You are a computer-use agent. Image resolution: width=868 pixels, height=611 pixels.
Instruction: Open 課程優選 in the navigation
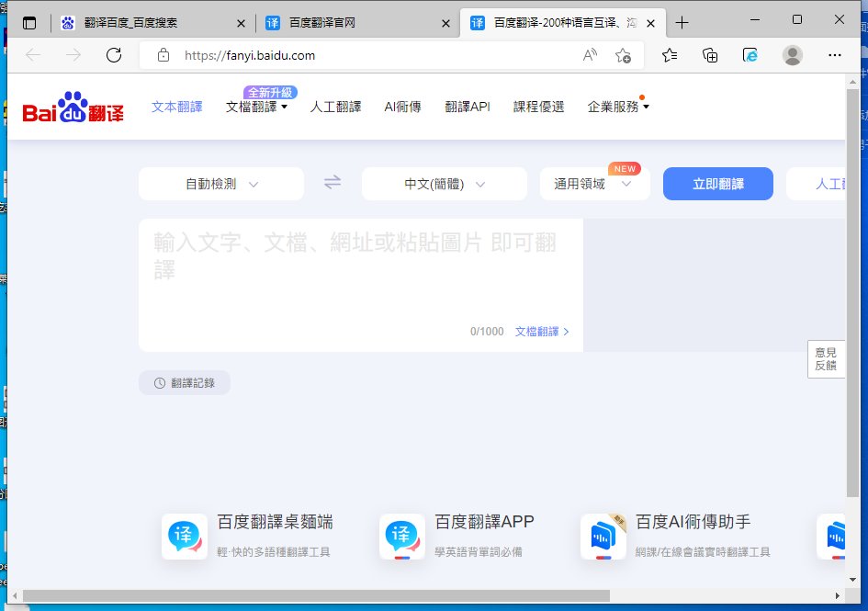pos(538,107)
